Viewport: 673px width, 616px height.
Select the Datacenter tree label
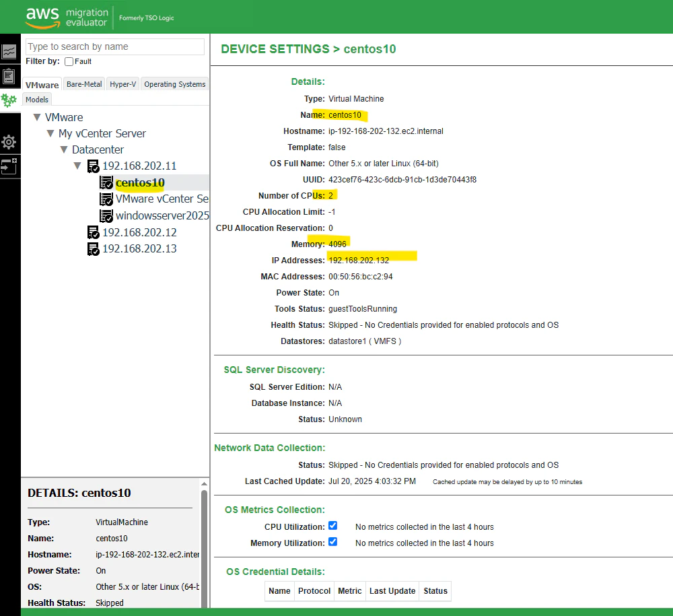(98, 149)
